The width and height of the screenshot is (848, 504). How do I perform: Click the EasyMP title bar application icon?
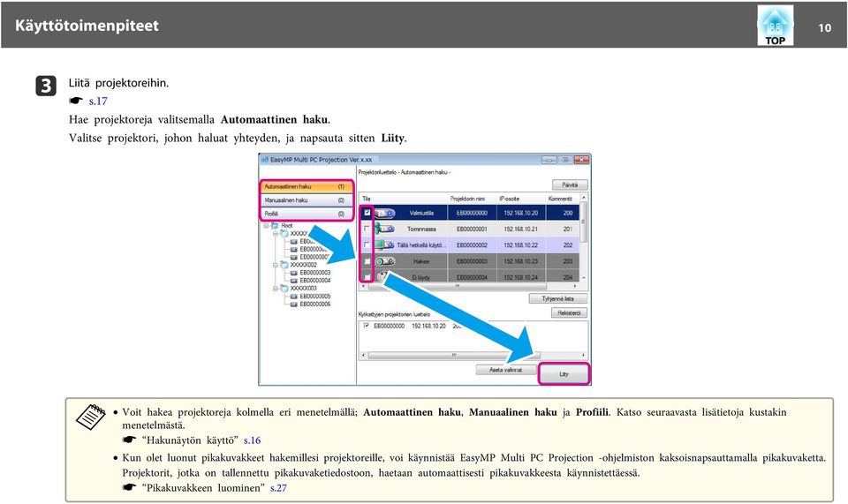(265, 160)
